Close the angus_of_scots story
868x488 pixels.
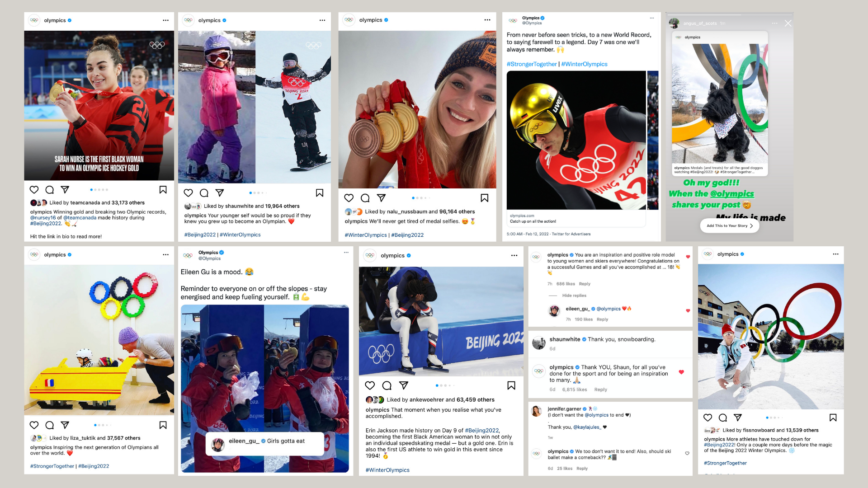pyautogui.click(x=788, y=23)
